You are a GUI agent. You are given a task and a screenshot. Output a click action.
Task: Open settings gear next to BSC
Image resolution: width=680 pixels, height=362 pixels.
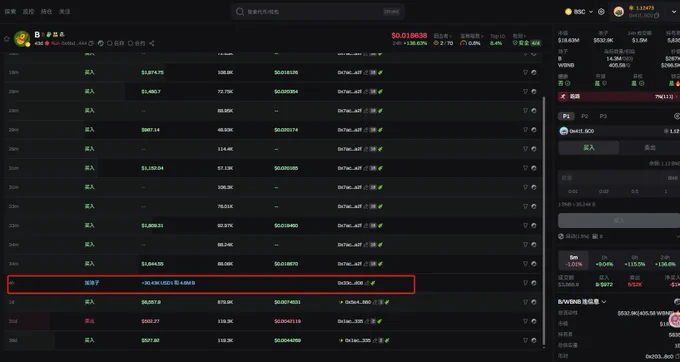tap(601, 12)
